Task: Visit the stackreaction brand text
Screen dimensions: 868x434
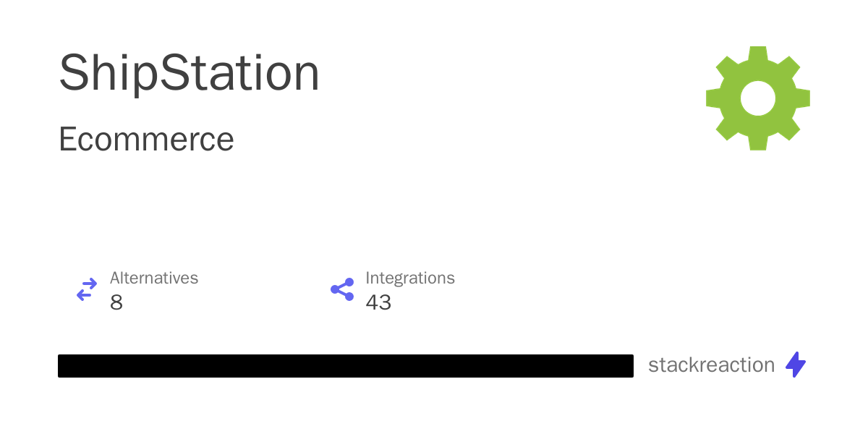Action: (711, 365)
